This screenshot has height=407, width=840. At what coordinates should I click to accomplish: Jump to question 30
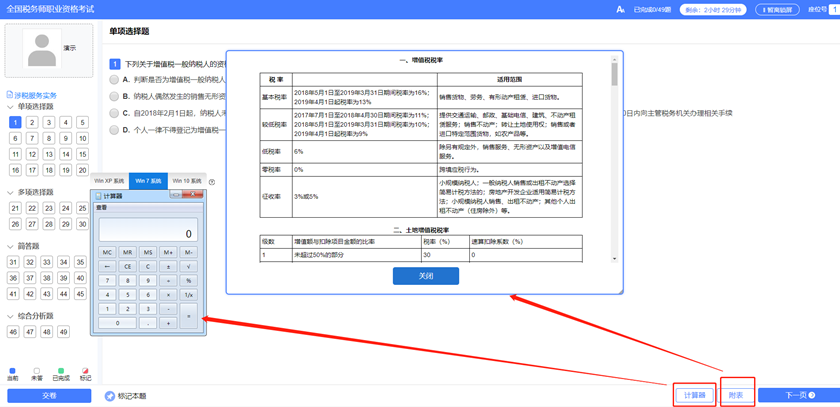point(82,224)
